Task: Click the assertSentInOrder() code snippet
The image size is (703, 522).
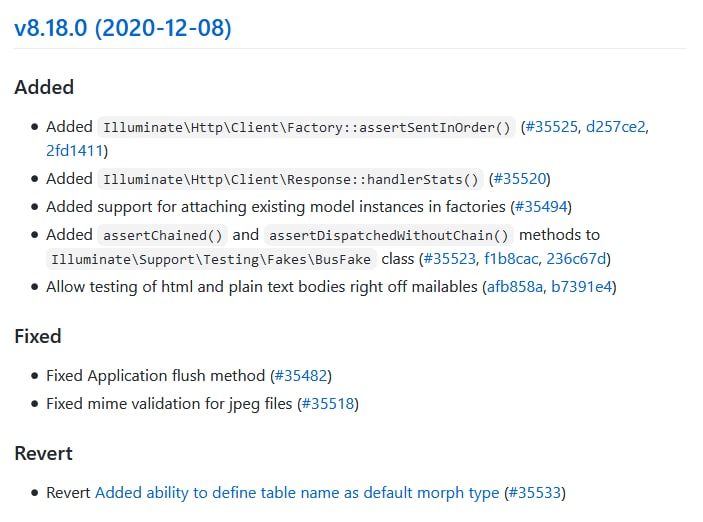Action: (307, 127)
